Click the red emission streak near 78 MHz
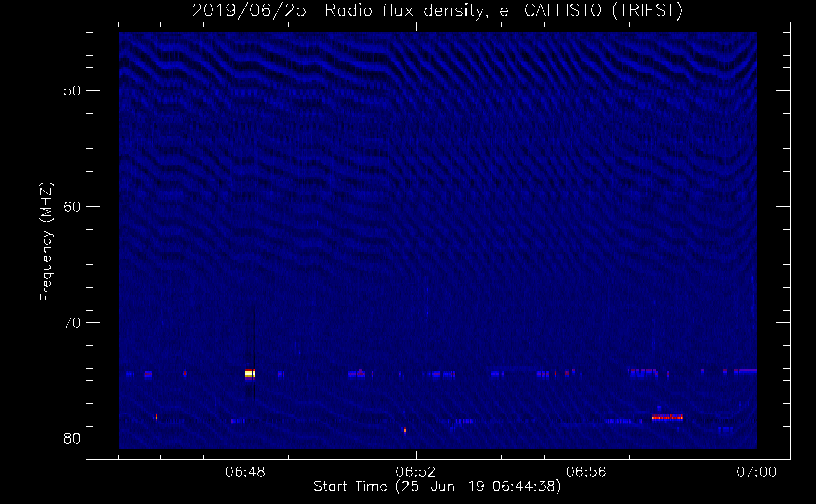 click(667, 417)
